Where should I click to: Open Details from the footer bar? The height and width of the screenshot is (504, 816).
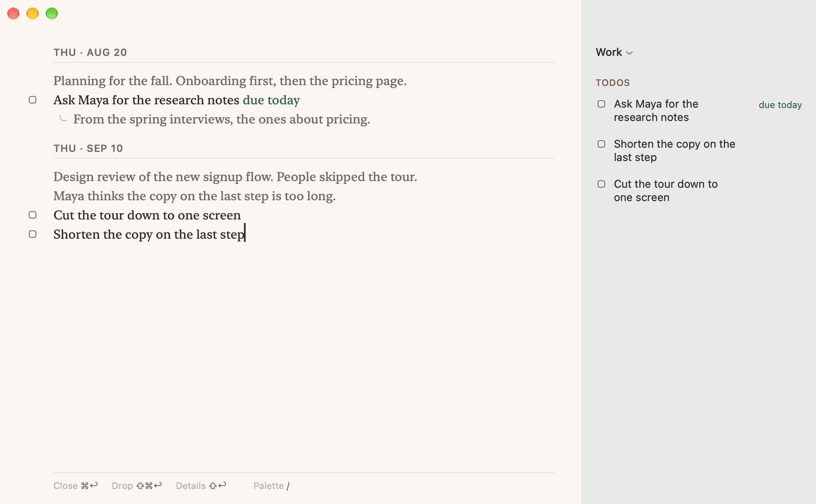coord(201,486)
